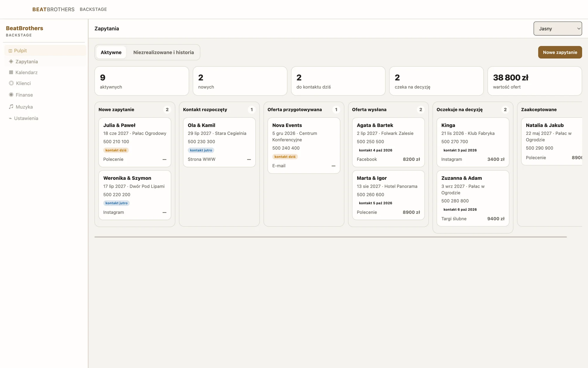Click the Zapytania diamond icon in sidebar

click(x=11, y=62)
